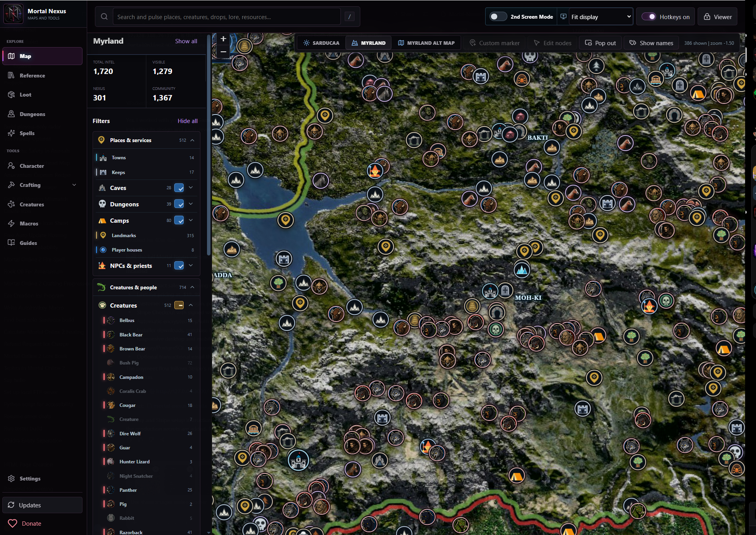Collapse the Creatures & people section
Viewport: 756px width, 535px height.
click(192, 287)
